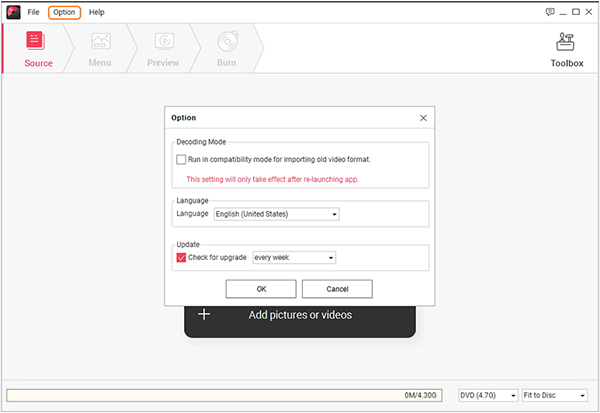Click the relaunch warning red text
Image resolution: width=600 pixels, height=413 pixels.
click(x=272, y=179)
